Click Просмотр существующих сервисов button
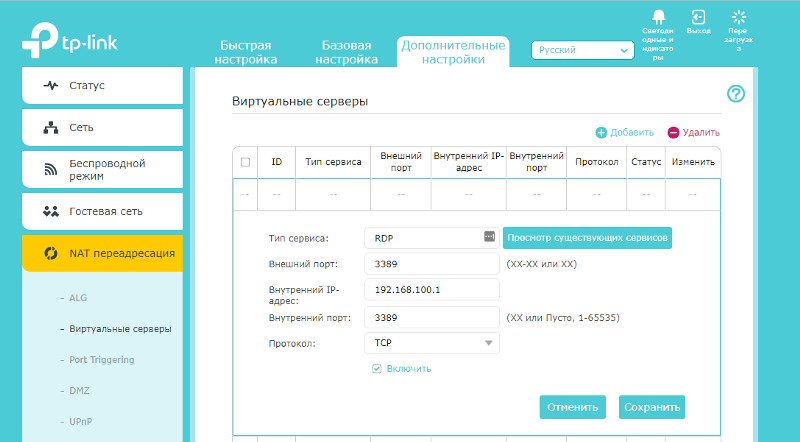This screenshot has width=800, height=442. [587, 238]
